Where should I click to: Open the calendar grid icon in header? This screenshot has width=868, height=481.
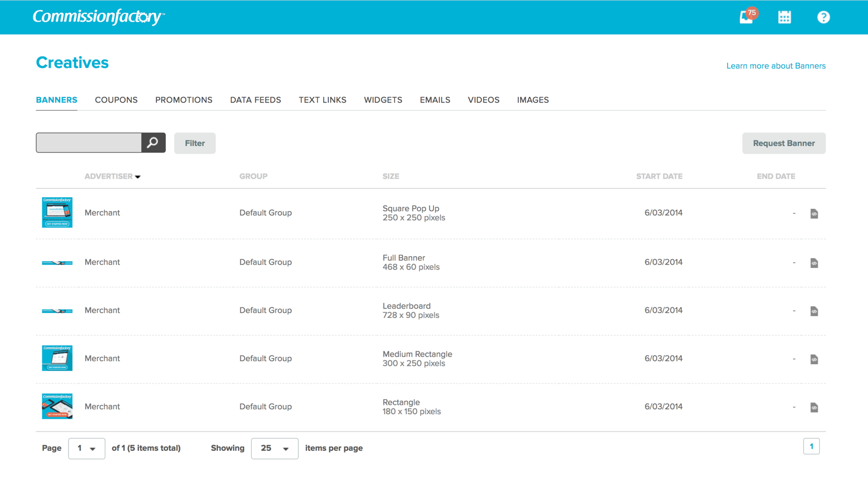pos(785,17)
